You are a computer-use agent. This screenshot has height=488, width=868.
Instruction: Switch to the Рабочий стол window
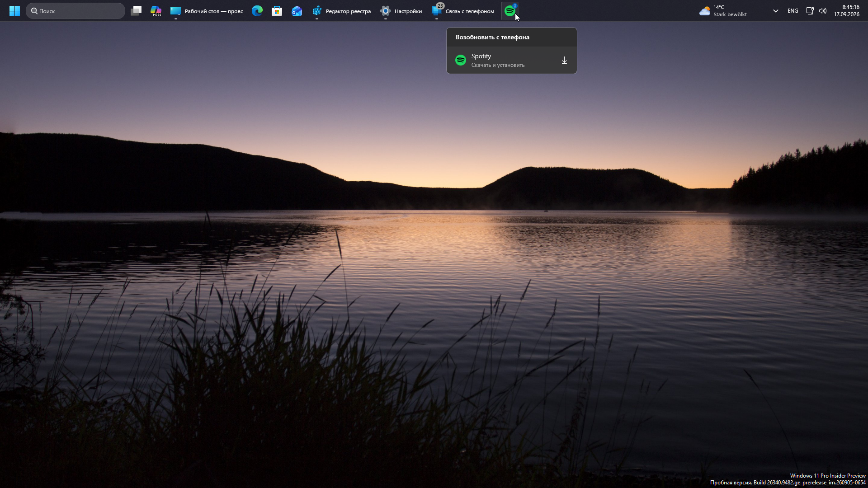(x=207, y=11)
